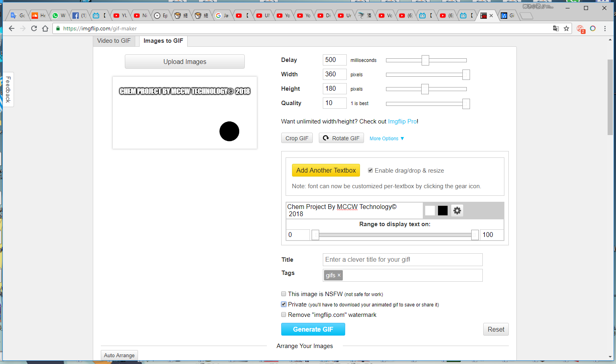Open the Imgflip Pro link

(402, 121)
